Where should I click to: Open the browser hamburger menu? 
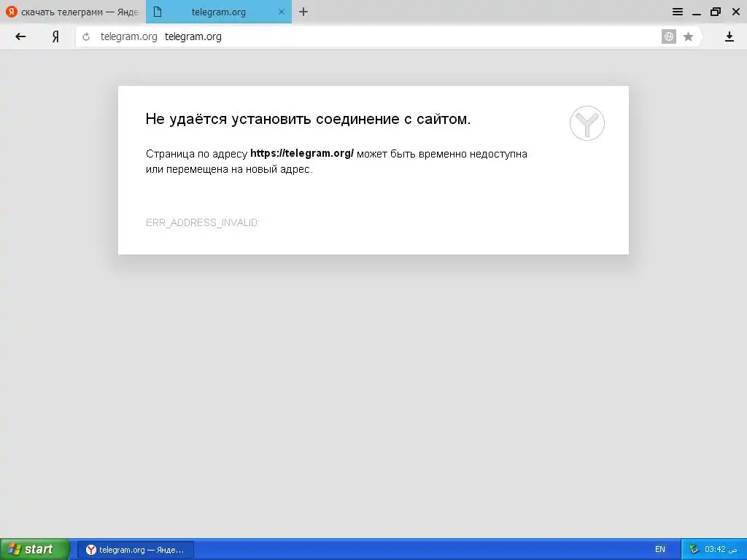(x=678, y=12)
